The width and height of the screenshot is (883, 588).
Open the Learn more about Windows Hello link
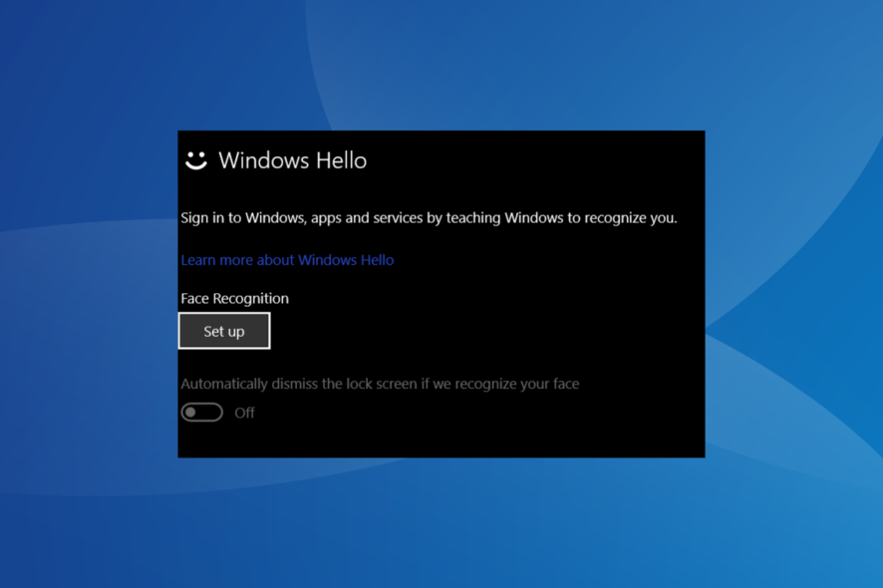(287, 260)
